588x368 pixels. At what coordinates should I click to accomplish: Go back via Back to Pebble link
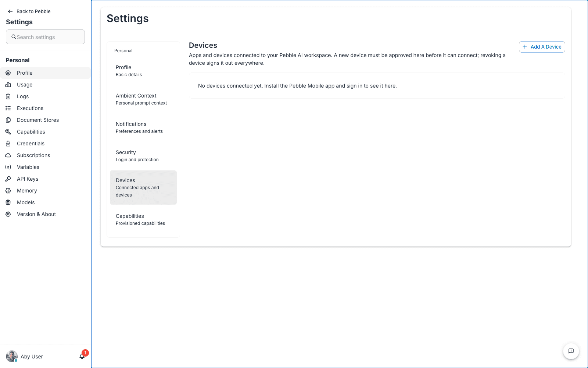[x=29, y=11]
